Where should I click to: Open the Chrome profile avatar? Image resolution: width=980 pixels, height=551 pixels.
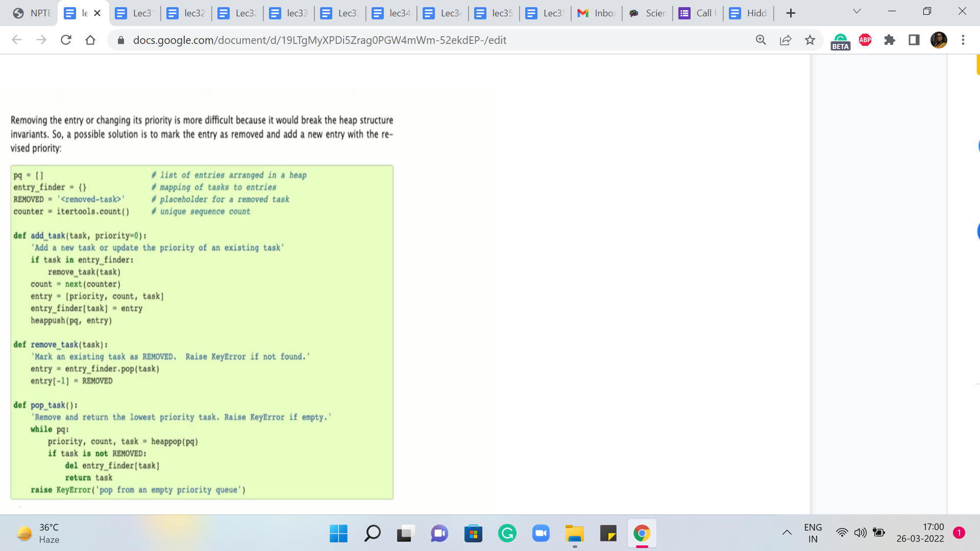(939, 40)
